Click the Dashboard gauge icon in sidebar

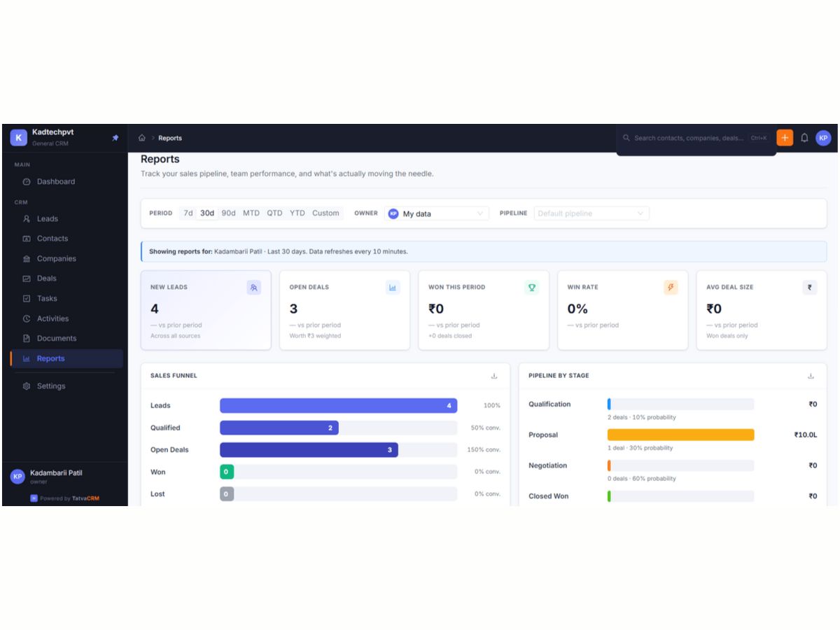[x=27, y=181]
